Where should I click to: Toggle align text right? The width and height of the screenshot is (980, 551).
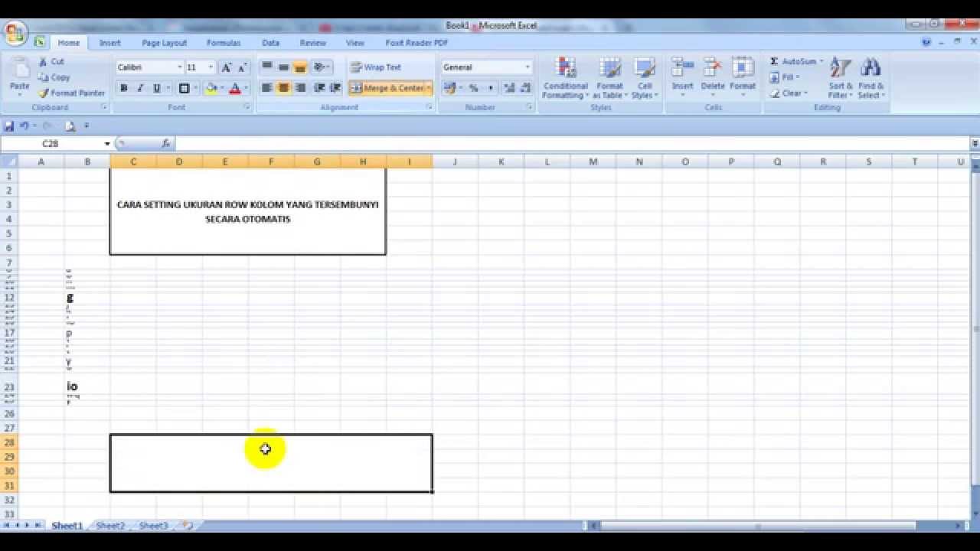coord(300,88)
